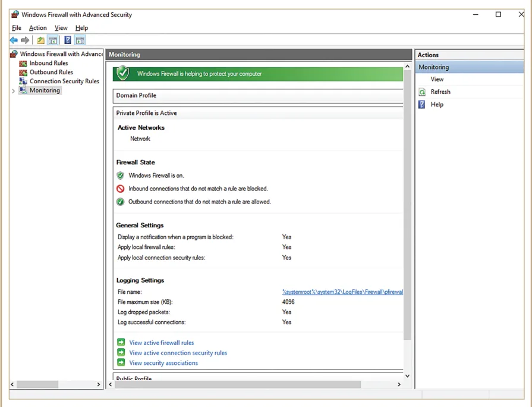Click the arrow icon beside View active connection security rules

click(121, 352)
